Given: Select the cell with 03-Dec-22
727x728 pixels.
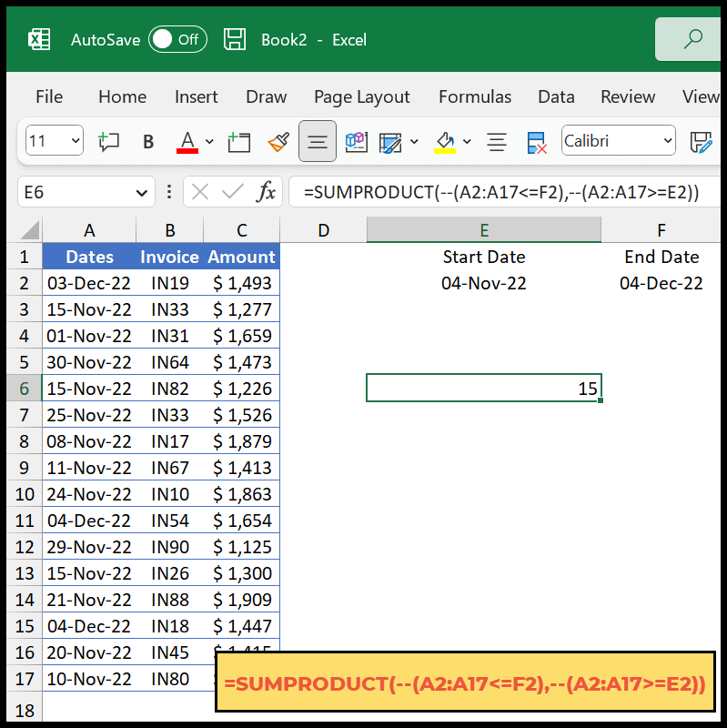Looking at the screenshot, I should tap(89, 283).
